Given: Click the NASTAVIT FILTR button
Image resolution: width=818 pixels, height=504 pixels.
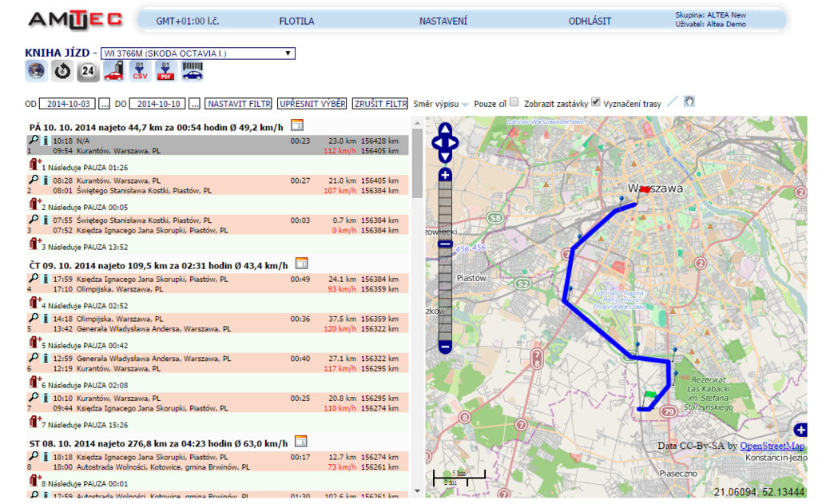Looking at the screenshot, I should pos(238,104).
